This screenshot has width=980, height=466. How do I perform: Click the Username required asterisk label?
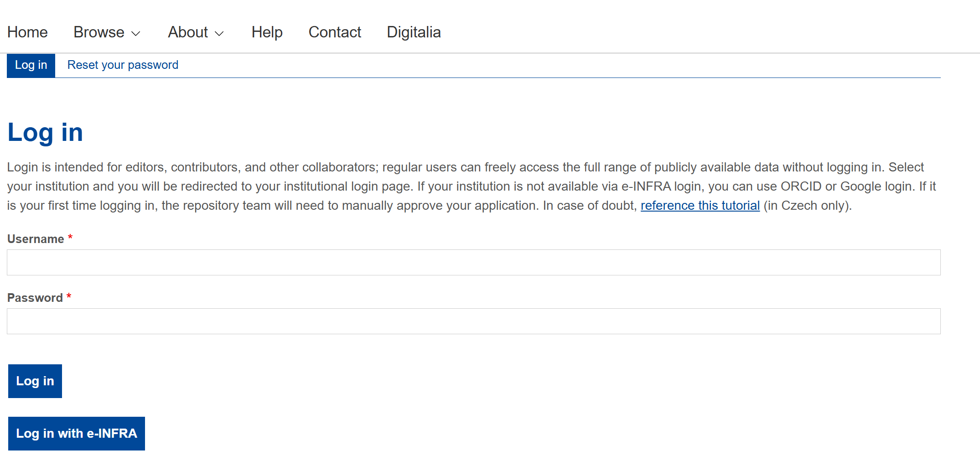(x=70, y=238)
